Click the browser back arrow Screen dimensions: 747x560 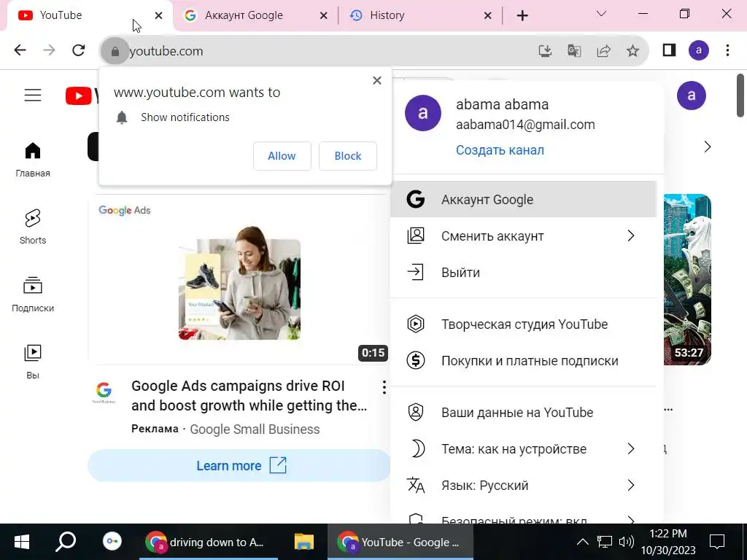[x=20, y=50]
